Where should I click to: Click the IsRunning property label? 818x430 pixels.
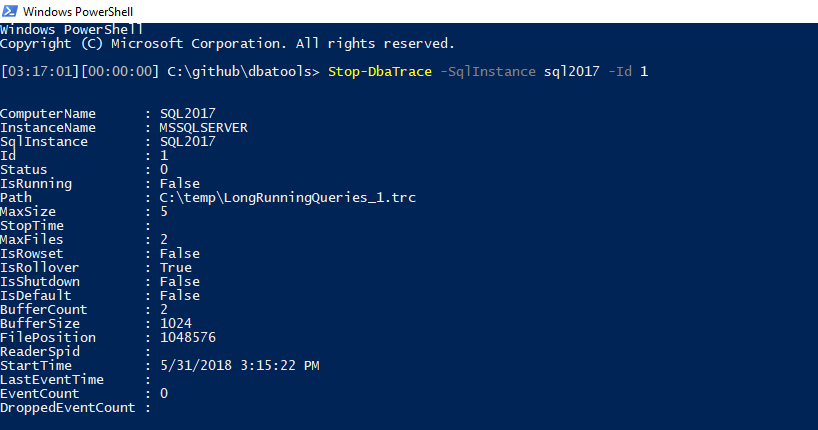(36, 184)
